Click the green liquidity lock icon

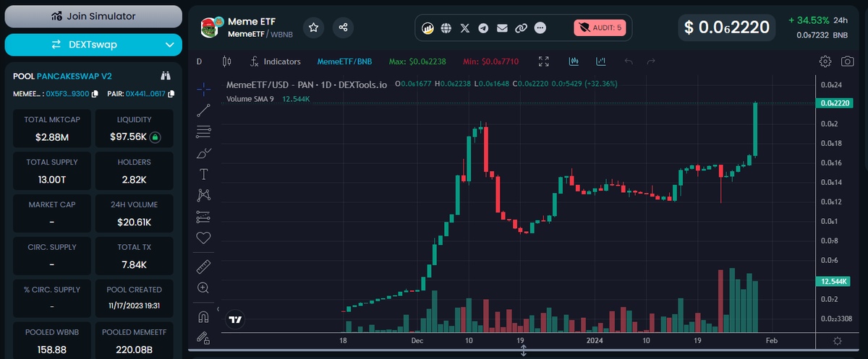156,137
